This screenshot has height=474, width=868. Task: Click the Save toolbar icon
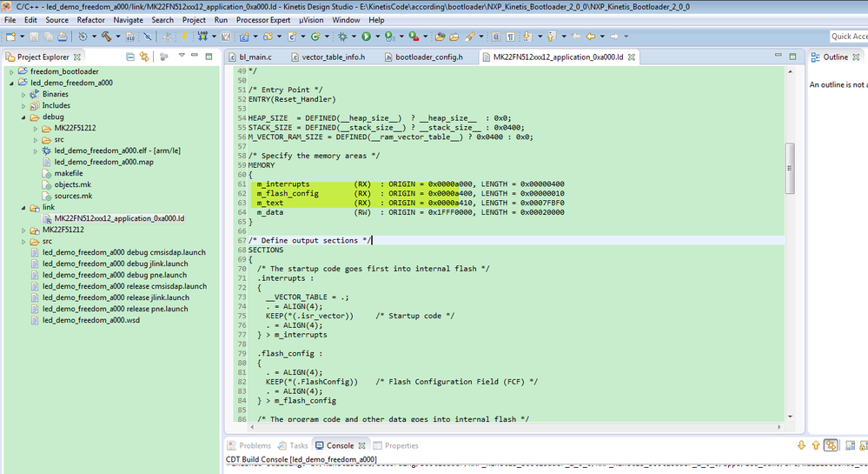point(34,37)
